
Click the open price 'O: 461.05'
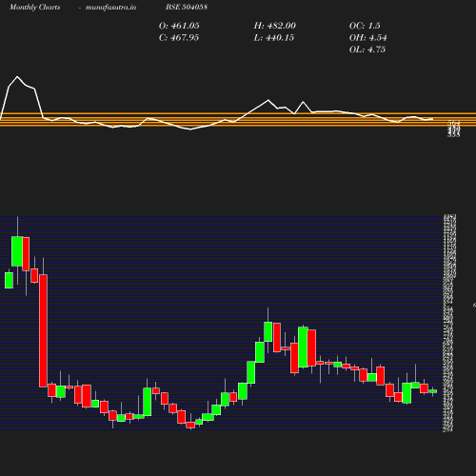pyautogui.click(x=179, y=26)
